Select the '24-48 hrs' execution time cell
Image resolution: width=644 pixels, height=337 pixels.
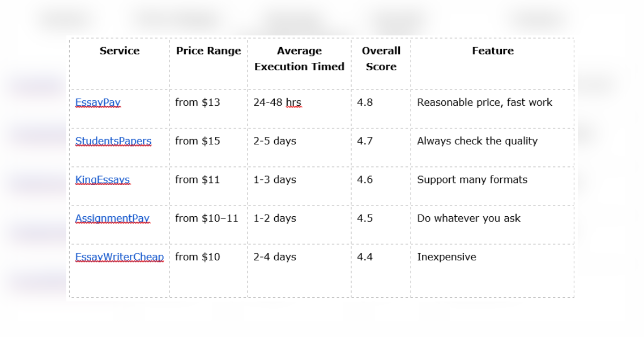point(277,102)
